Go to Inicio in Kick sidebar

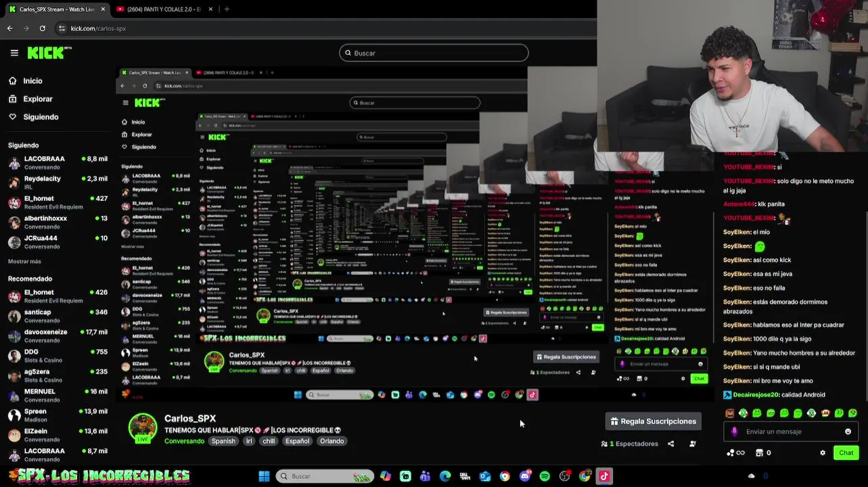tap(32, 80)
